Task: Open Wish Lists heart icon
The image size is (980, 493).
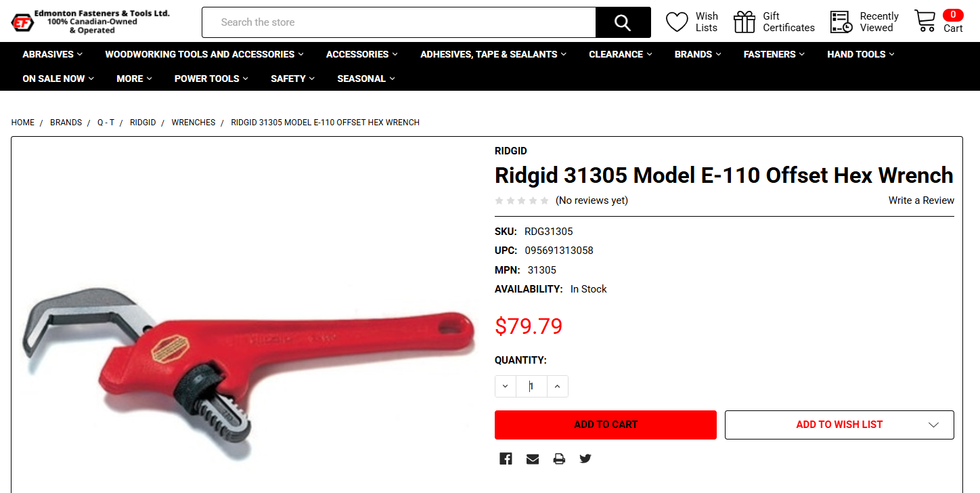Action: pos(677,22)
